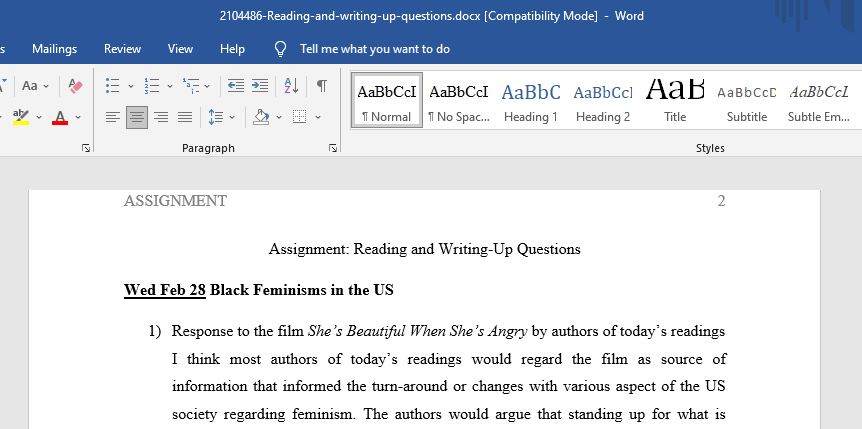Apply the Title style
This screenshot has width=862, height=429.
(675, 100)
